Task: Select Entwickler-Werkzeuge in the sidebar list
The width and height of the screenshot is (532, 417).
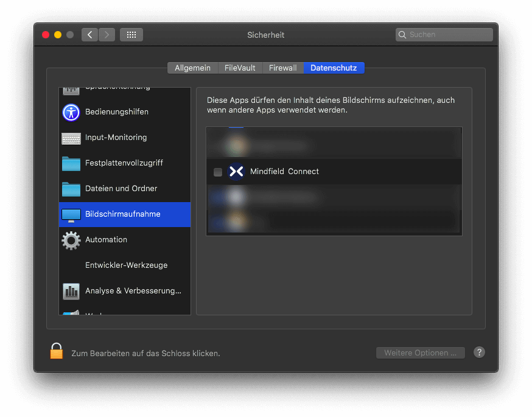Action: [x=126, y=265]
